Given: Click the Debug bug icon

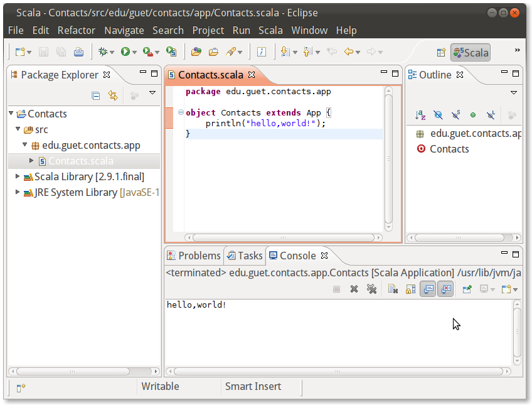Looking at the screenshot, I should click(103, 52).
